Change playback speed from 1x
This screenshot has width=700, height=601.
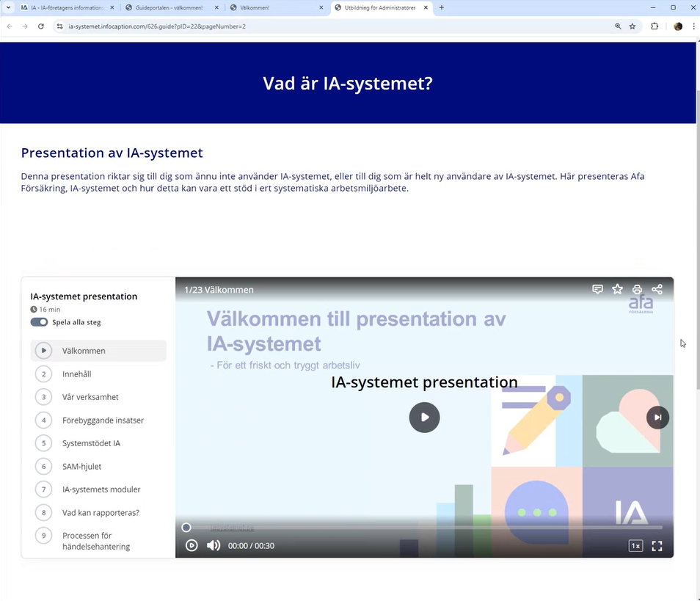635,546
